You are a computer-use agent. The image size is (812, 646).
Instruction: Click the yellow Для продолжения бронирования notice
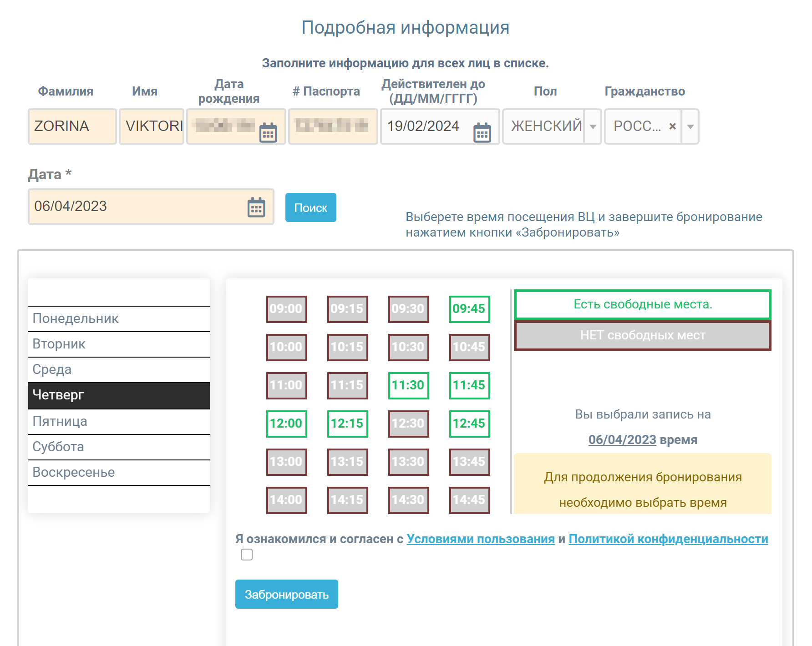coord(643,484)
